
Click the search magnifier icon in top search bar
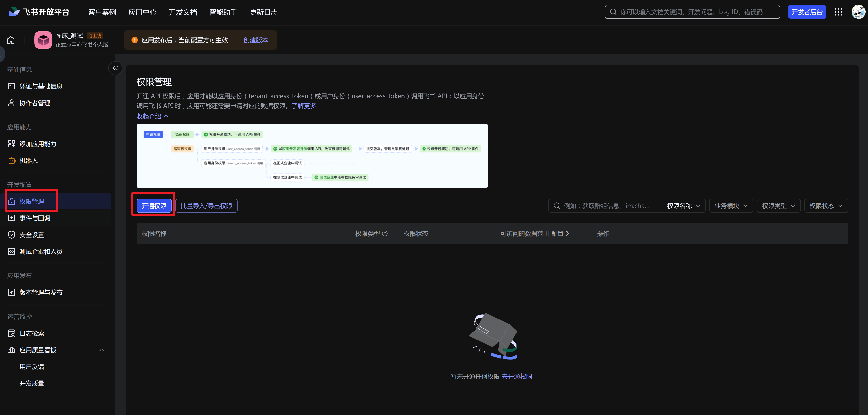[x=613, y=12]
